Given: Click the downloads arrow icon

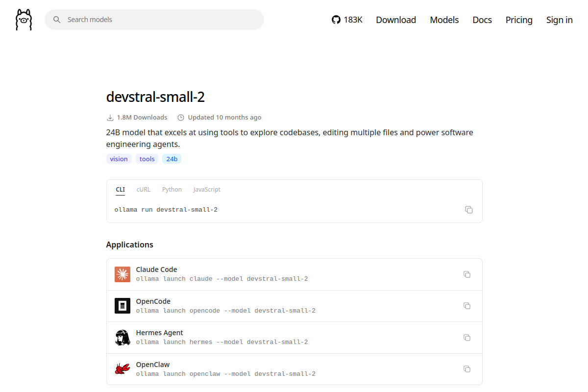Looking at the screenshot, I should pos(110,118).
